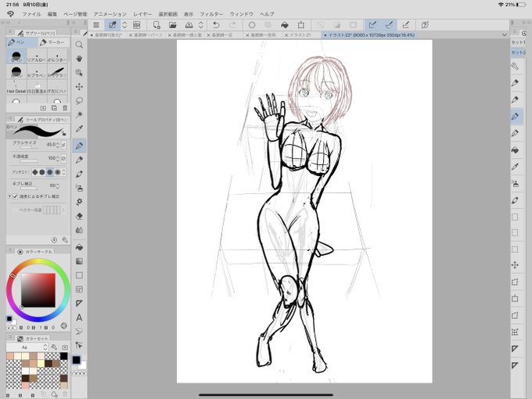
Task: Select the strongest anti-aliasing option
Action: [x=58, y=172]
